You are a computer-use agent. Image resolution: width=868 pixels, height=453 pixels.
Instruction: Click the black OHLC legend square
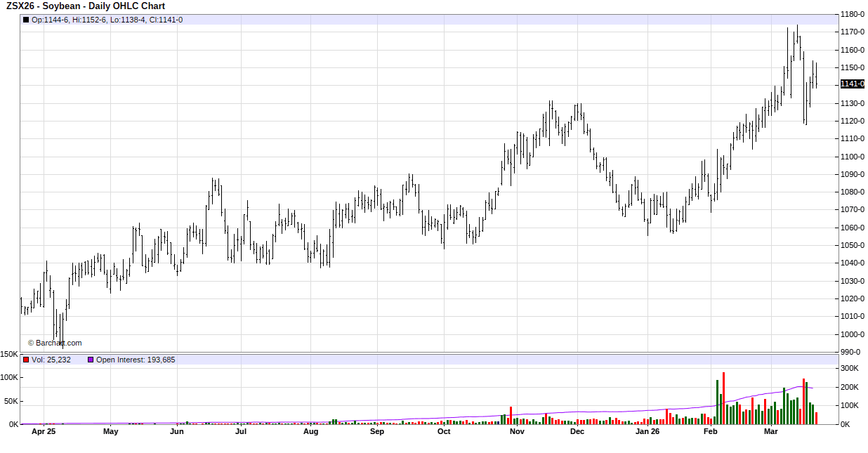(27, 20)
